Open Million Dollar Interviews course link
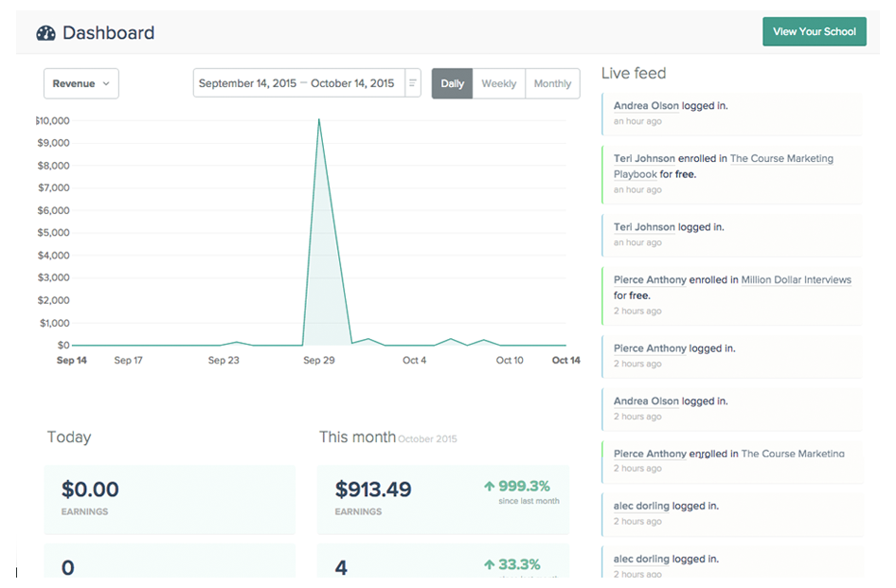This screenshot has height=588, width=896. point(796,280)
